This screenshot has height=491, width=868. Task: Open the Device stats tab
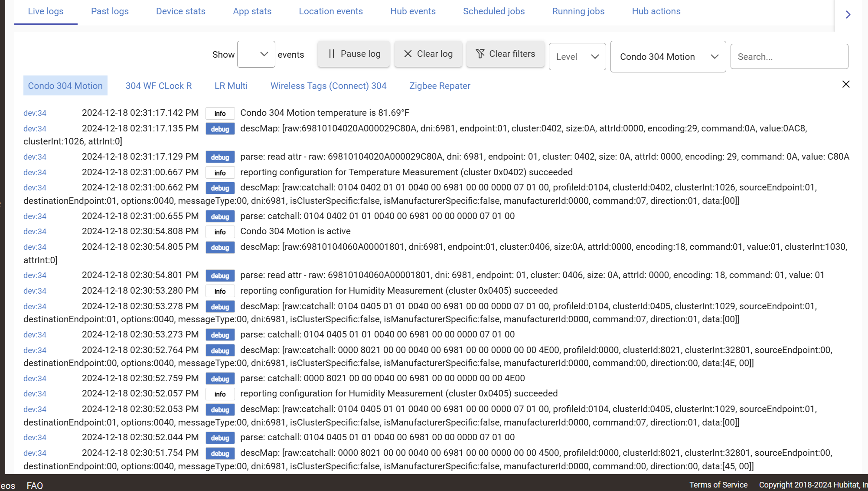180,11
